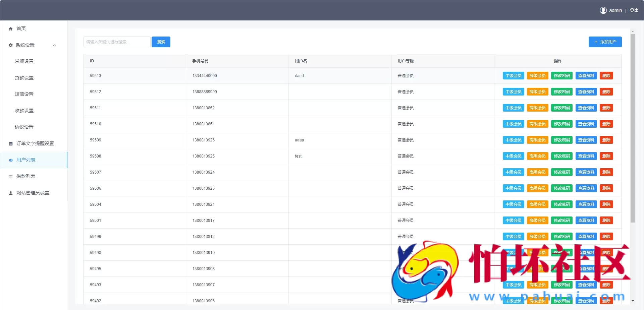Click the plus icon on 添加用户 button
Screen dimensions: 644x310
(596, 42)
